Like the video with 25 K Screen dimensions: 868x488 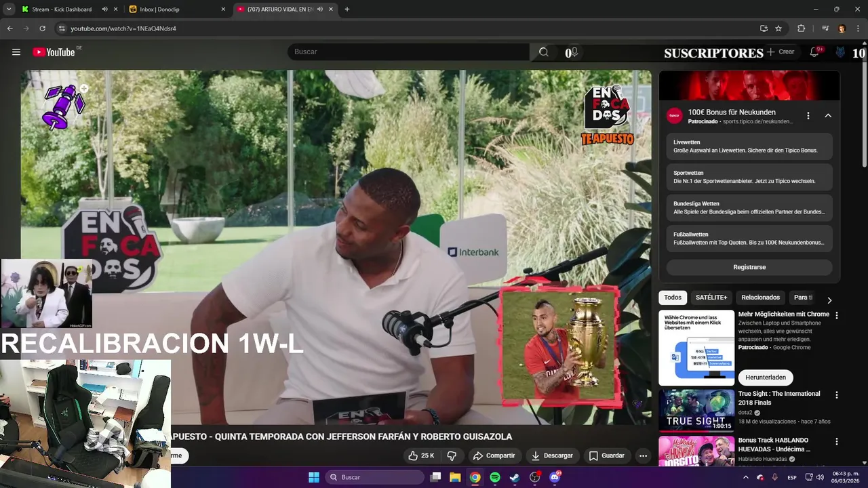pos(420,455)
